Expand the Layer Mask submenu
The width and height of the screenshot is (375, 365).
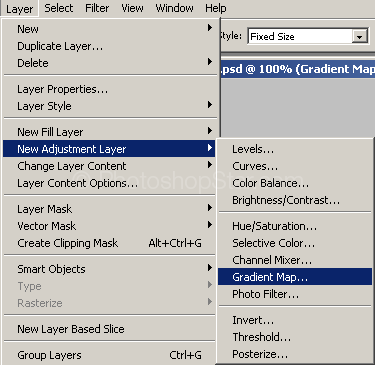pos(110,209)
